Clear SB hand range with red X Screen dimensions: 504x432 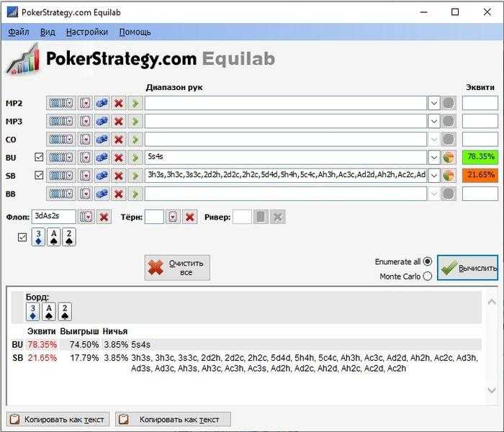(x=119, y=176)
